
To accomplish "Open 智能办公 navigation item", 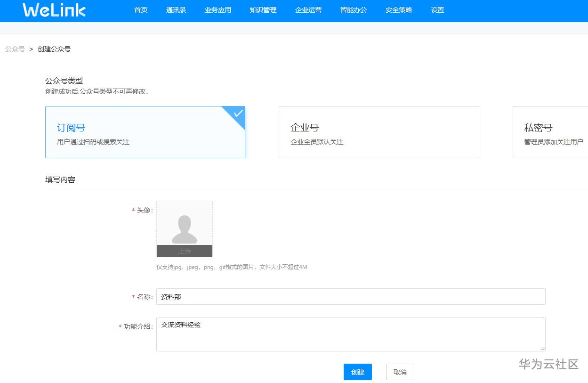I will pyautogui.click(x=354, y=10).
